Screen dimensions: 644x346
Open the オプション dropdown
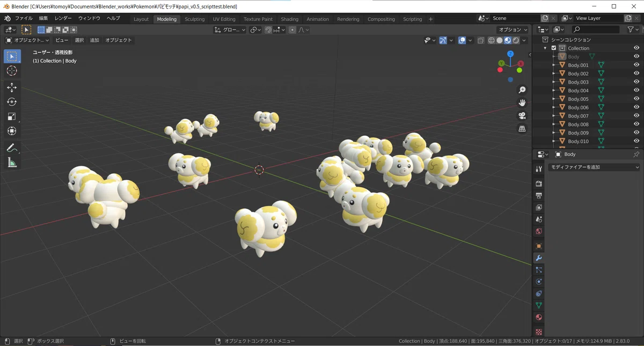coord(512,30)
